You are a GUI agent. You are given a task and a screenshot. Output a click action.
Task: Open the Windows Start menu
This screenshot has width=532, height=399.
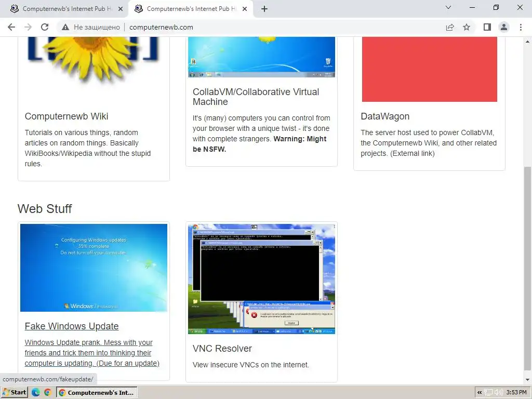tap(14, 393)
